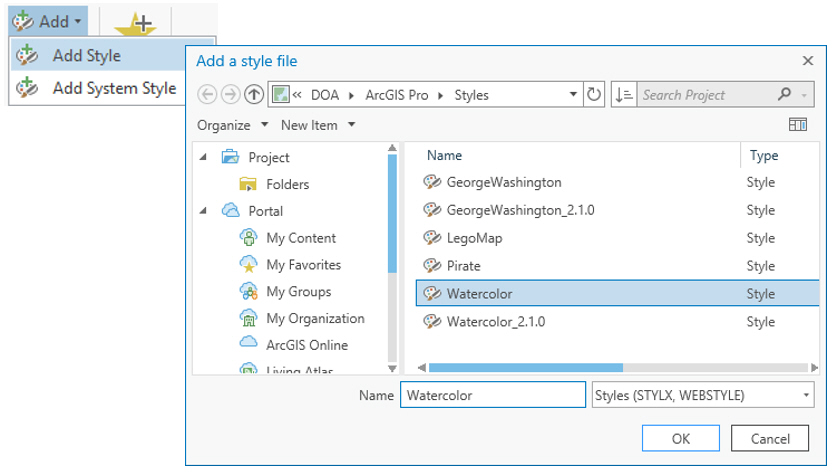Open My Organization in the tree
840x476 pixels.
(x=315, y=318)
